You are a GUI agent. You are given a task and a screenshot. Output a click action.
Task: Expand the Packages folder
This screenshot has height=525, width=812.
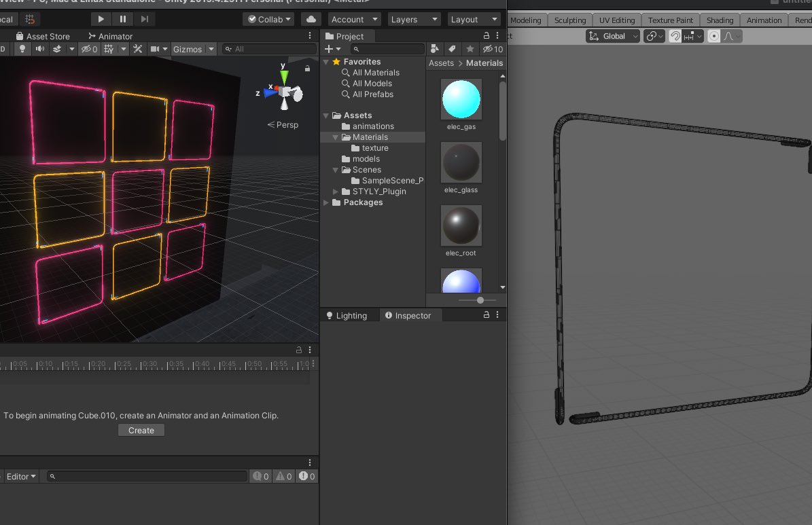pos(325,202)
